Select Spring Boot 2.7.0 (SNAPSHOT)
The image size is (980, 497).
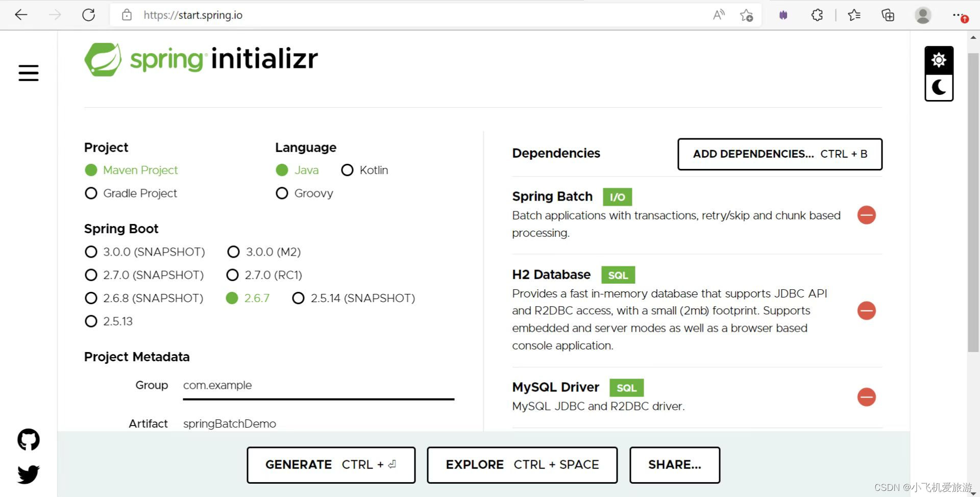(144, 275)
